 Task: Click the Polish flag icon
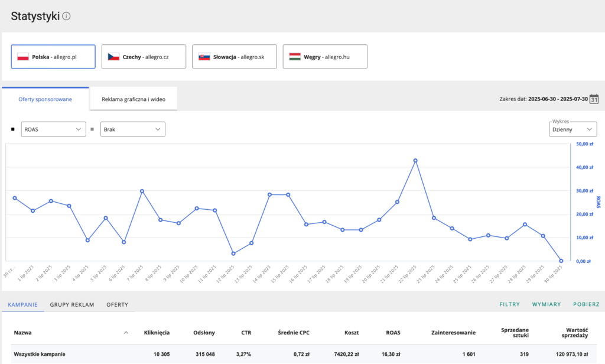click(23, 57)
